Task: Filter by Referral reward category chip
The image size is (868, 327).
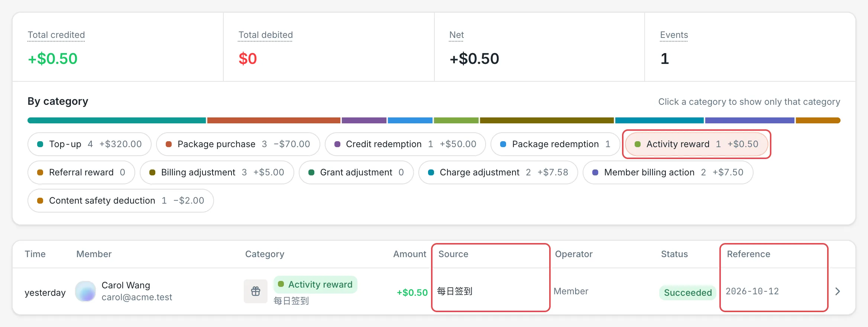Action: click(x=81, y=172)
